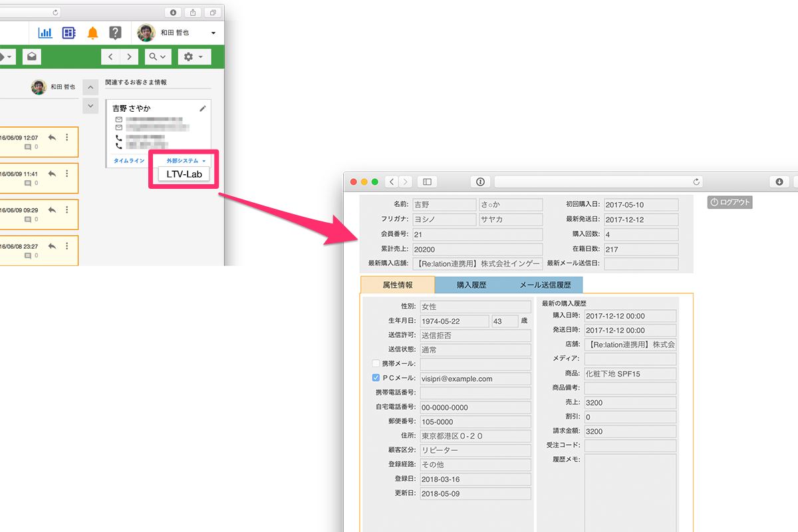Expand the 外部システム dropdown
The image size is (798, 532).
click(x=186, y=161)
